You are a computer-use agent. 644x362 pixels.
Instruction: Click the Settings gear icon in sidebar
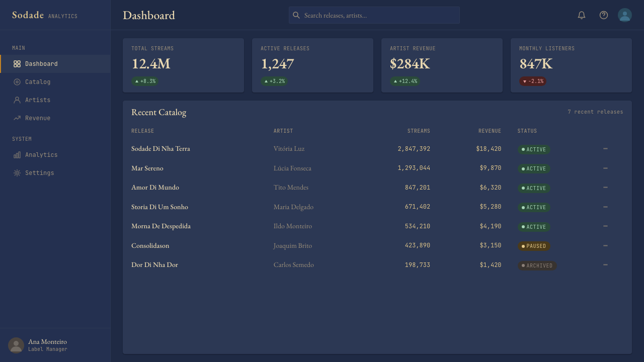coord(17,173)
